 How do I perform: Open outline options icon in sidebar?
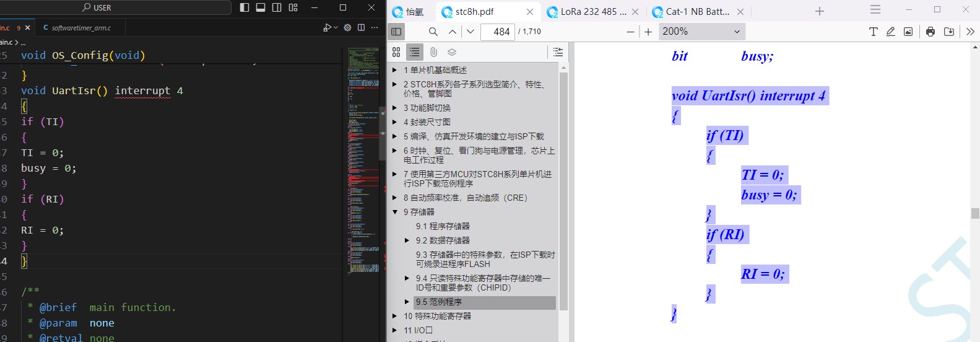point(558,52)
